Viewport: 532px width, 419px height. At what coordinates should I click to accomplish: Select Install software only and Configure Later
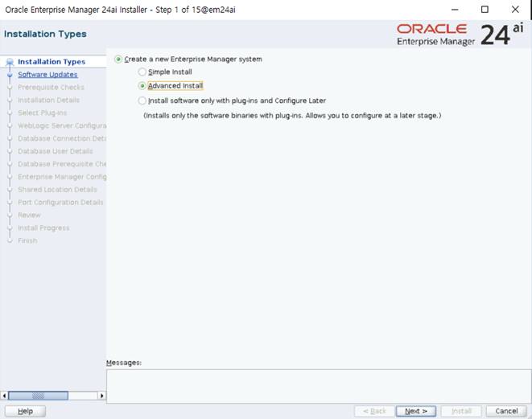pos(142,101)
